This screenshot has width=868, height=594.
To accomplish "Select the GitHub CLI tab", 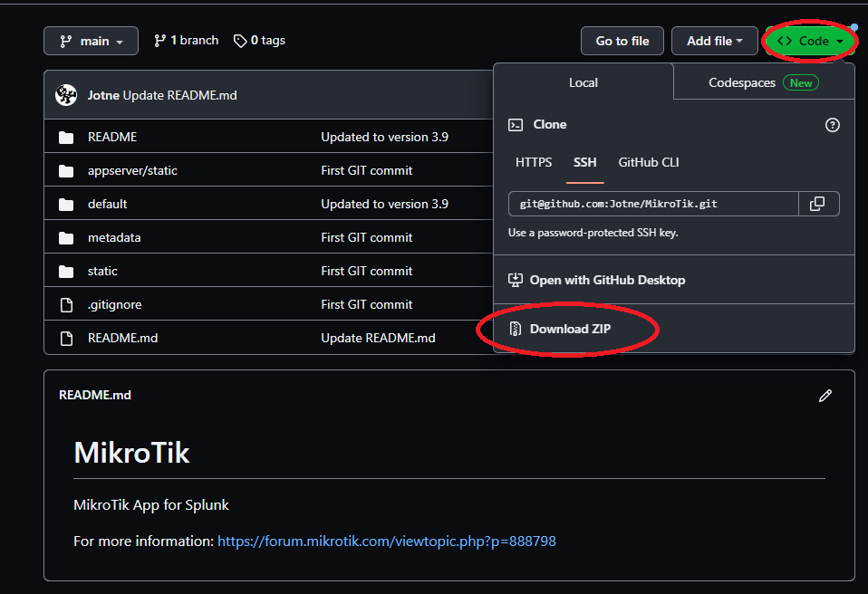I will pos(648,162).
